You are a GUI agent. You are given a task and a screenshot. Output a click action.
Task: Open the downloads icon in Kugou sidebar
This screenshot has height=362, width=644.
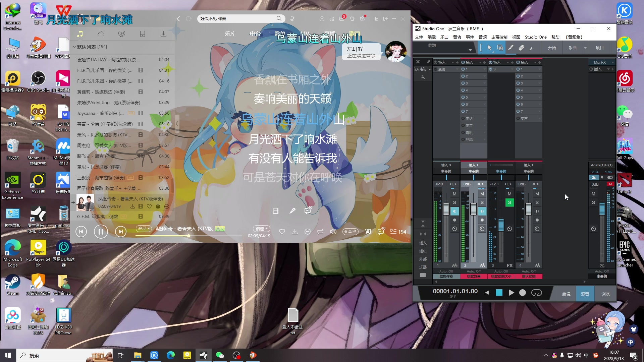[x=163, y=34]
